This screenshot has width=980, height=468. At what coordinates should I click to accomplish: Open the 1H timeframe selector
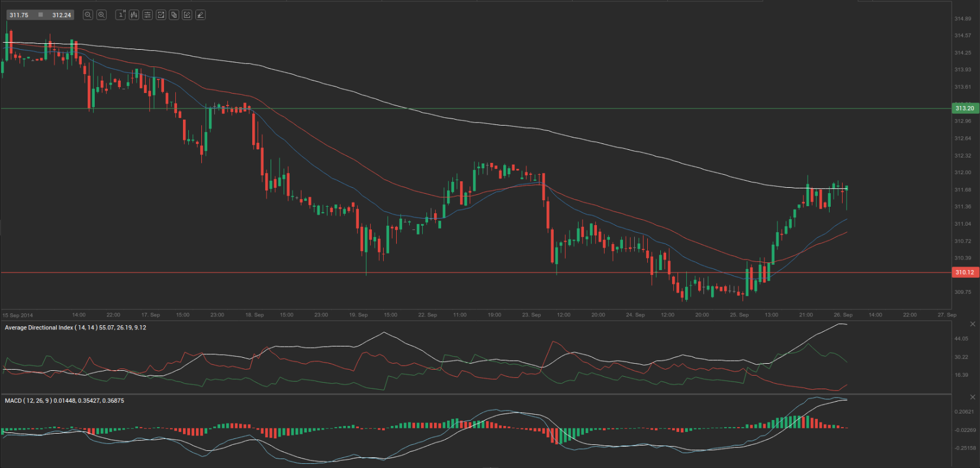pos(121,15)
